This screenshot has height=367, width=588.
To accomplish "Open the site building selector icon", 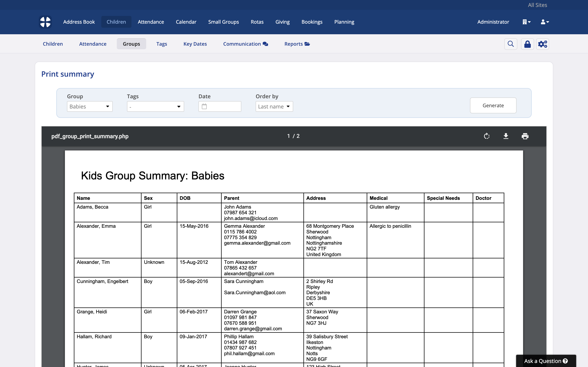I will click(526, 22).
